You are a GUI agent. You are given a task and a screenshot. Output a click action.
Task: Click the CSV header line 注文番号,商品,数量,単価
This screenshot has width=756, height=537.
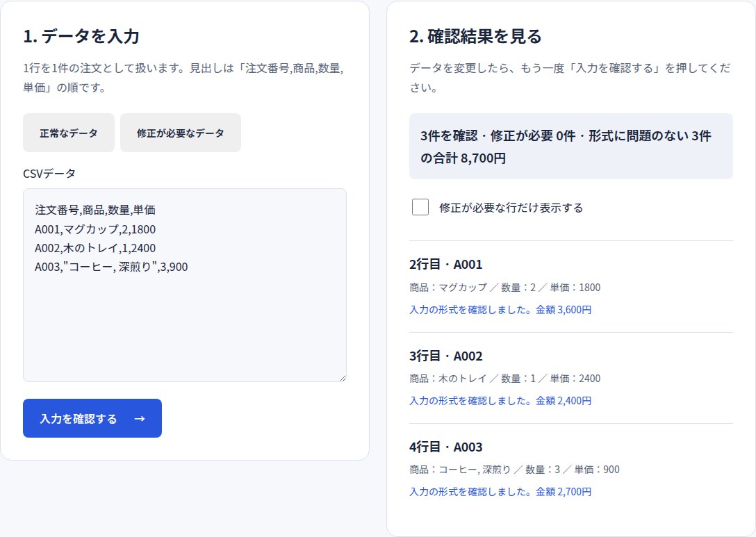pos(95,210)
